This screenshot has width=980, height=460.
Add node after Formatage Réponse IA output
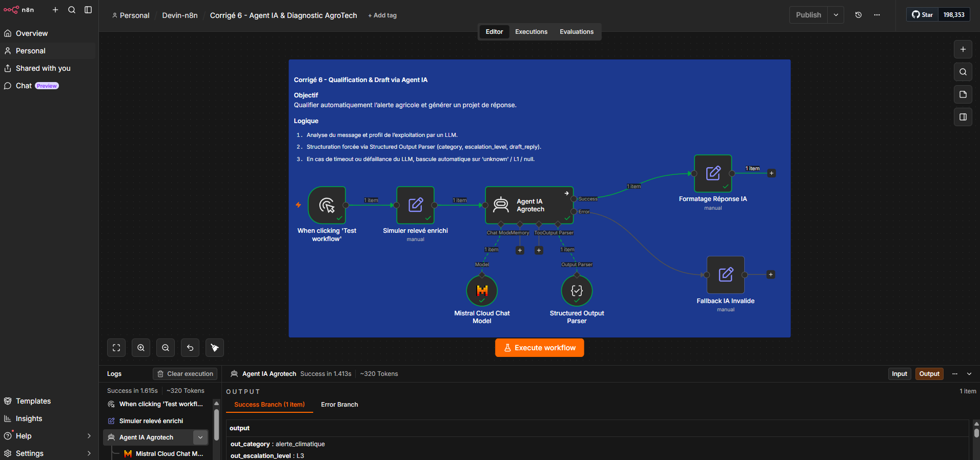[x=771, y=173]
